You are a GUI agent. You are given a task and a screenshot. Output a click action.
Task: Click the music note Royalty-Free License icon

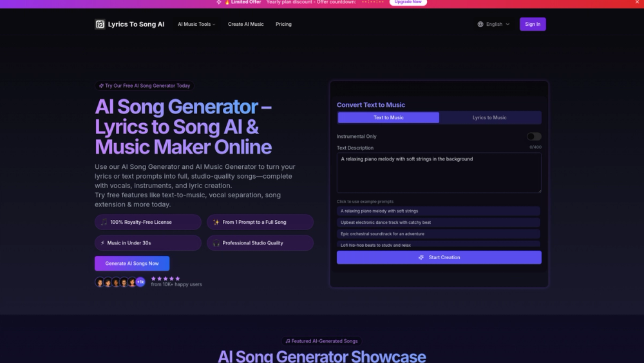[x=104, y=222]
